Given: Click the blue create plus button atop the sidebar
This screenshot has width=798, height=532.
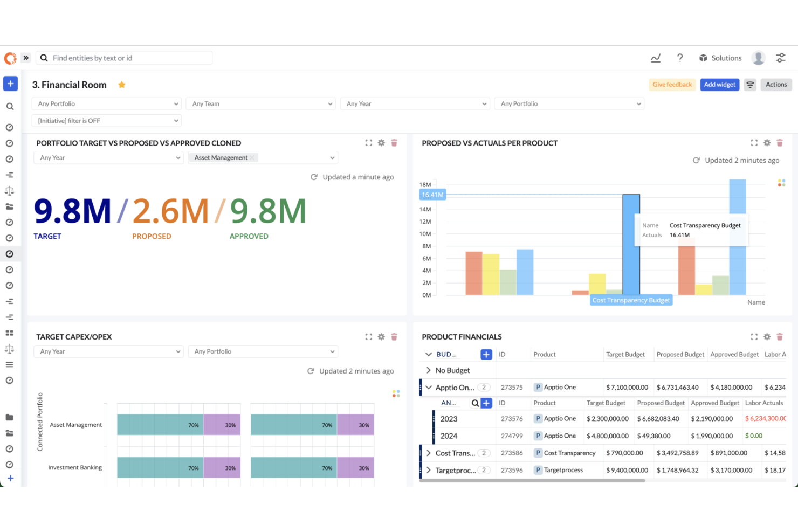Looking at the screenshot, I should 10,84.
